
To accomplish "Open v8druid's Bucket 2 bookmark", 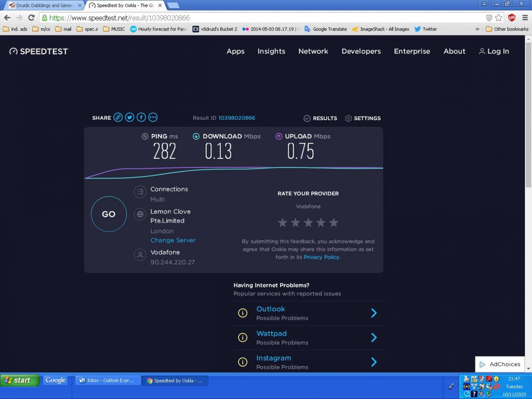I will pos(215,29).
